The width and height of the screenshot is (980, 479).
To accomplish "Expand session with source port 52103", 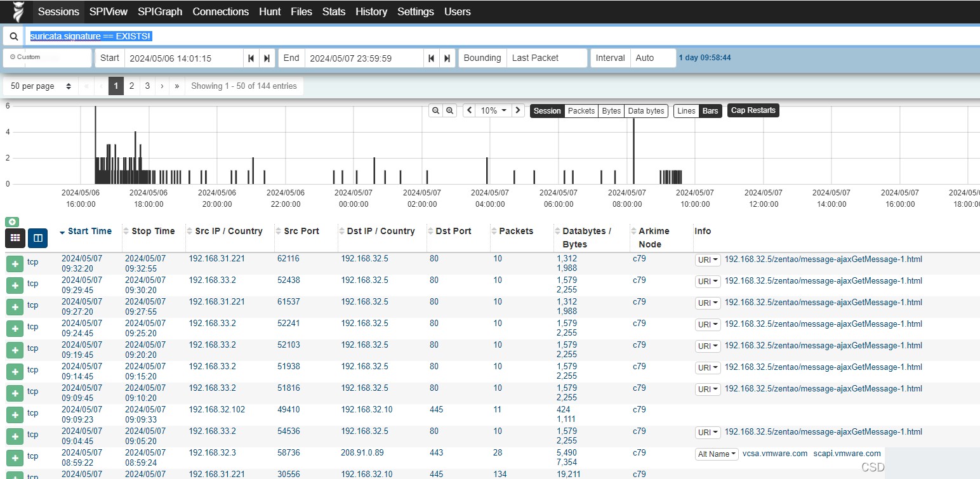I will (15, 350).
